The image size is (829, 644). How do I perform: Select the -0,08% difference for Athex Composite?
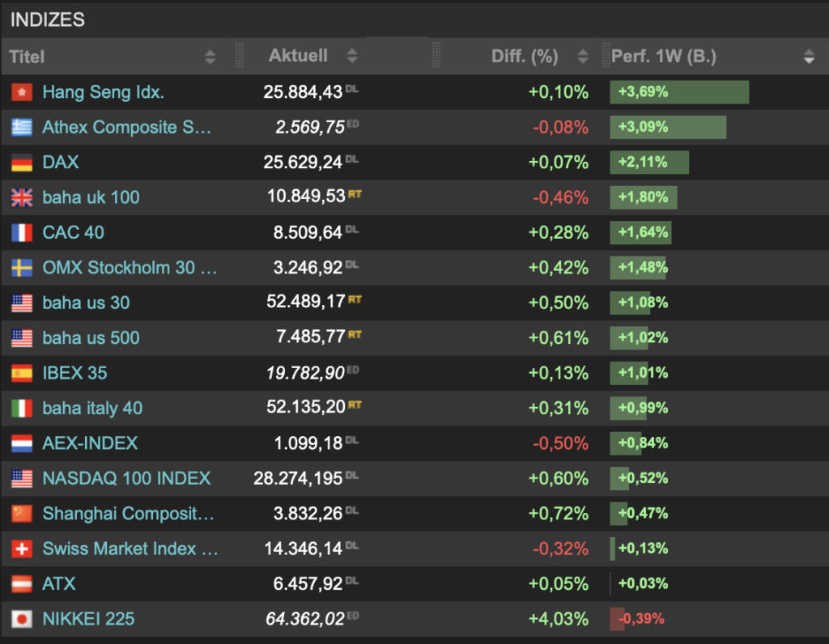tap(560, 127)
